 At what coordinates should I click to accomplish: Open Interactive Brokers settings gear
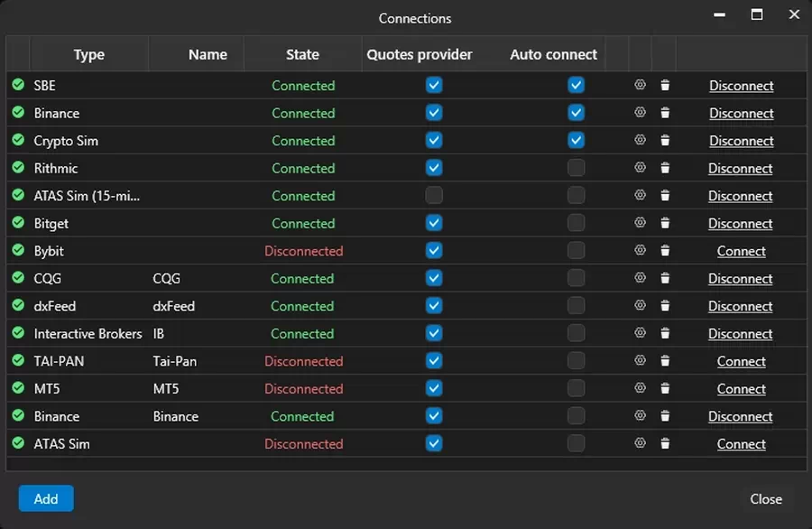point(640,333)
